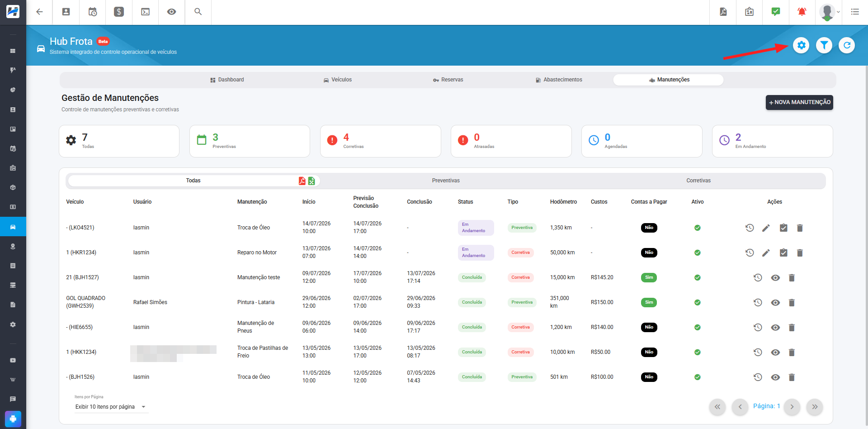Image resolution: width=868 pixels, height=429 pixels.
Task: Open the top-right list menu
Action: pyautogui.click(x=855, y=12)
